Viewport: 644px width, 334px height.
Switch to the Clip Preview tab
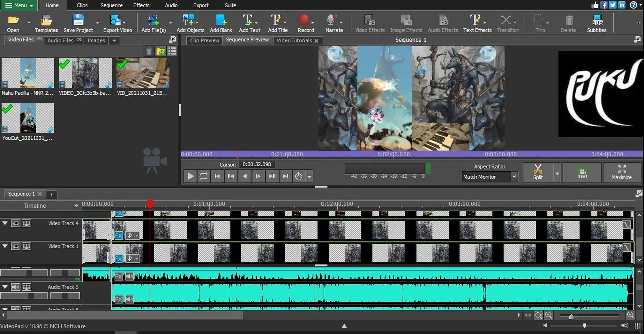[x=204, y=40]
